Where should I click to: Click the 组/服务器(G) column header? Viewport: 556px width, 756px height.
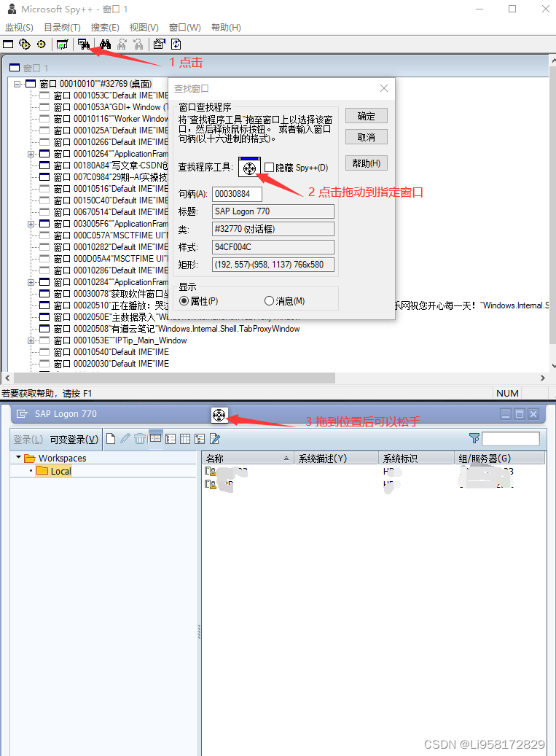pos(500,458)
